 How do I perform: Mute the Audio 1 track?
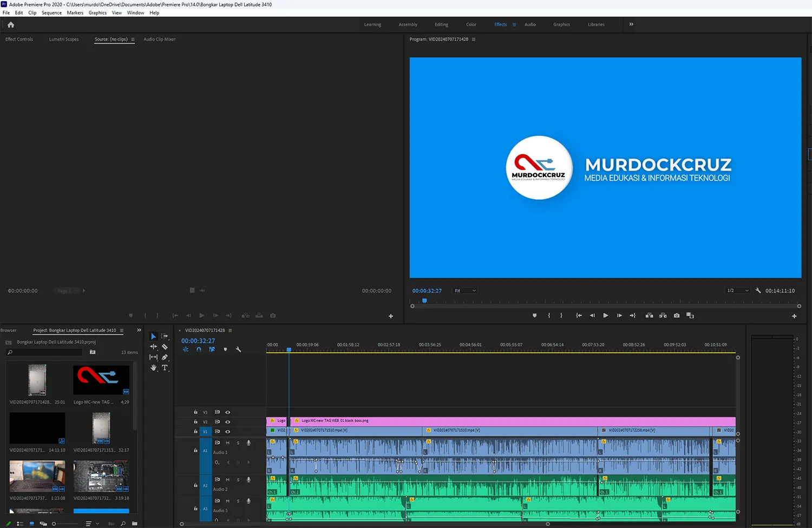click(x=227, y=443)
